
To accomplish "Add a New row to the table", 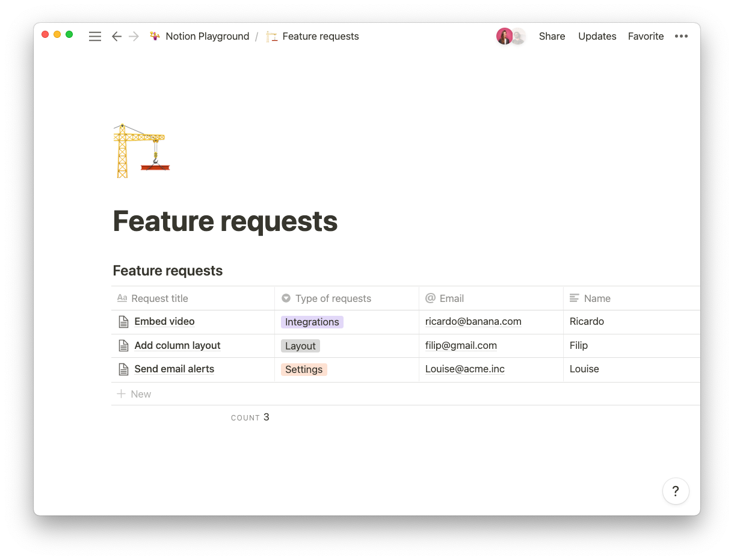I will tap(134, 394).
